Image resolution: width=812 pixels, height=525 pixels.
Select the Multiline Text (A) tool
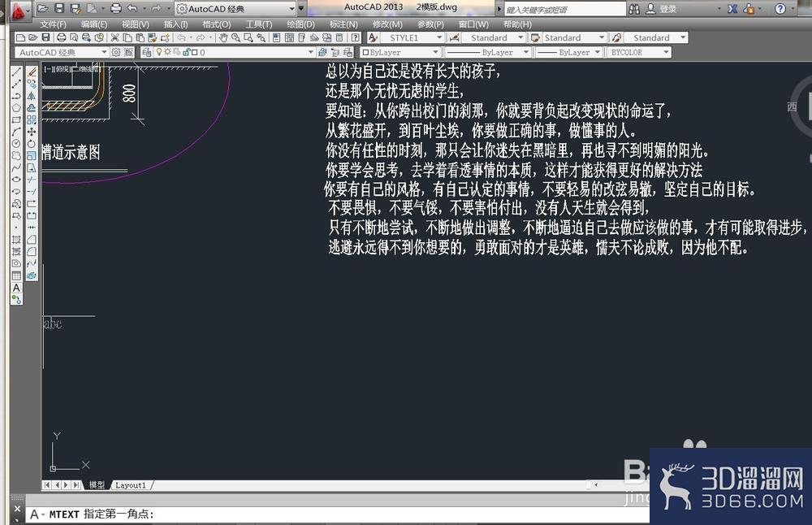tap(16, 288)
